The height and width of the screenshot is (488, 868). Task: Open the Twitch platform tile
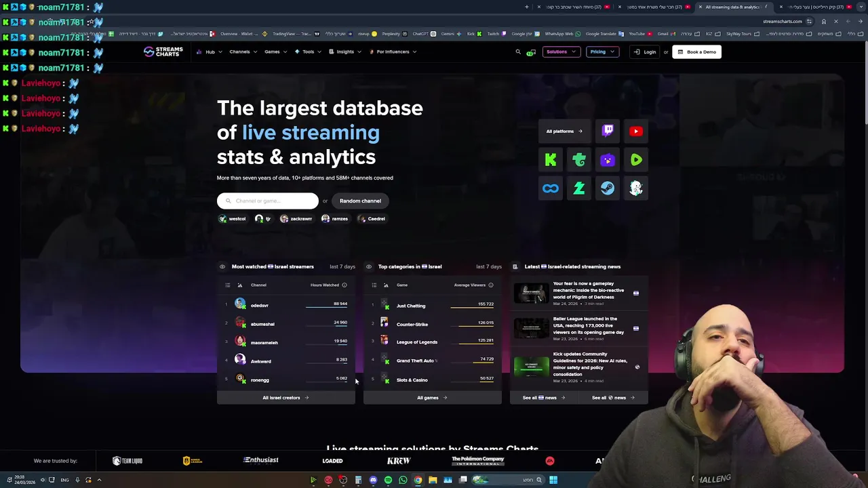pyautogui.click(x=608, y=131)
